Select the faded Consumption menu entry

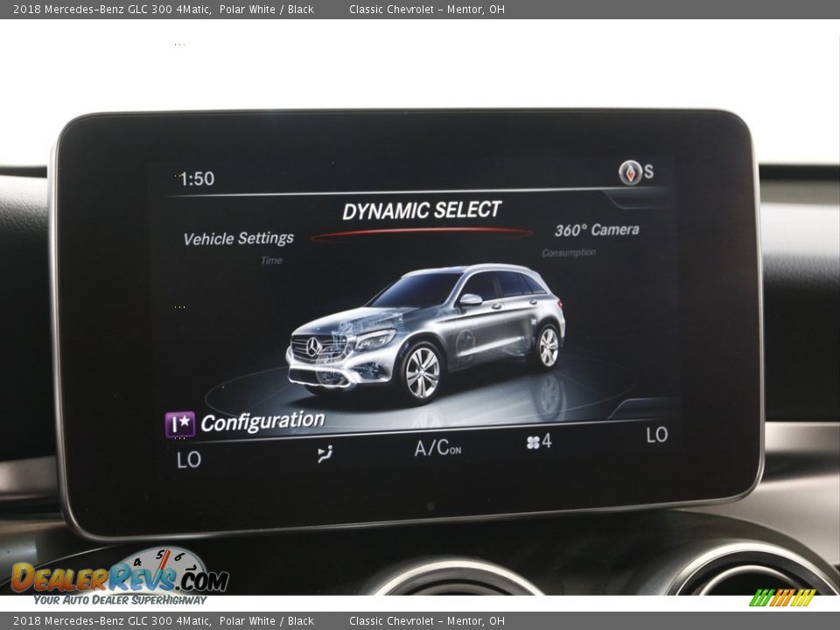569,252
